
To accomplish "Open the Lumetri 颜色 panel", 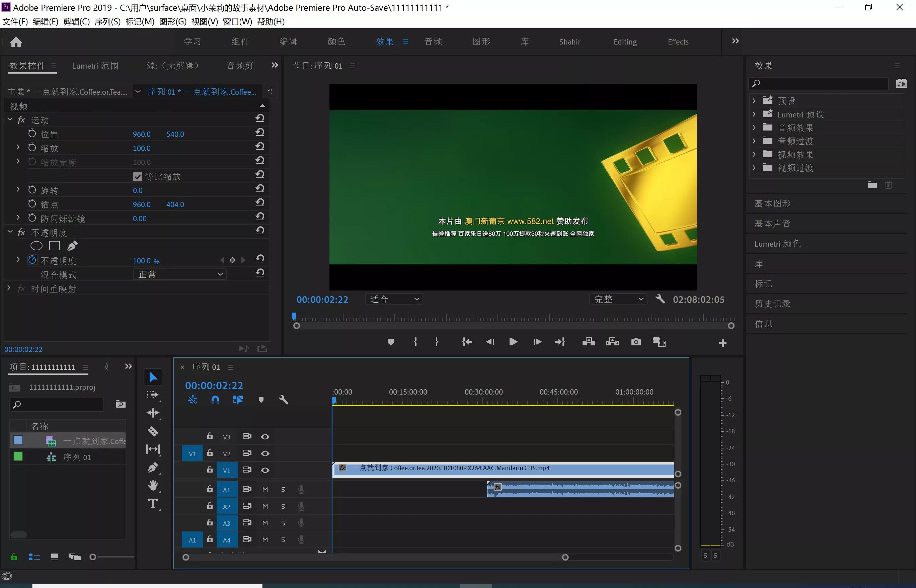I will pos(777,244).
